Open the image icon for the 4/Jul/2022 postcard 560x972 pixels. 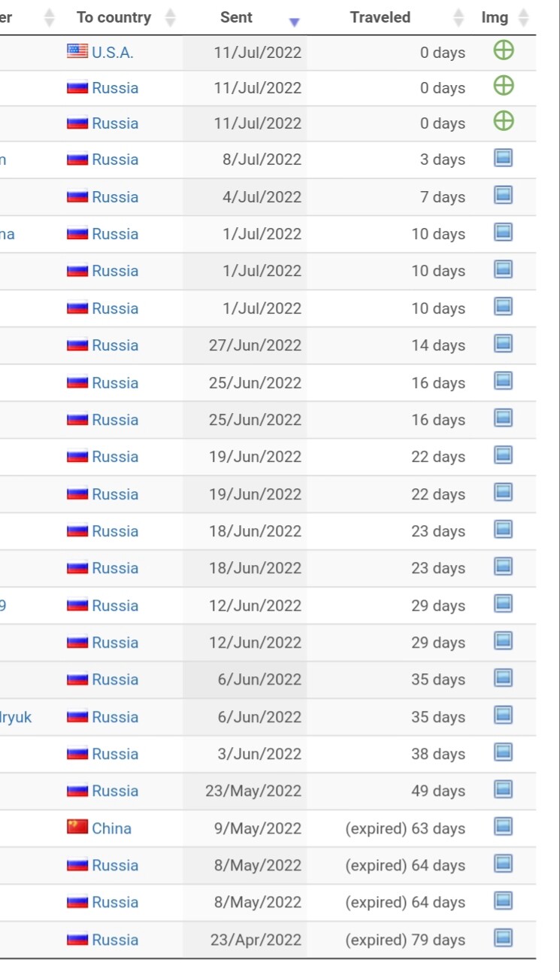coord(504,195)
